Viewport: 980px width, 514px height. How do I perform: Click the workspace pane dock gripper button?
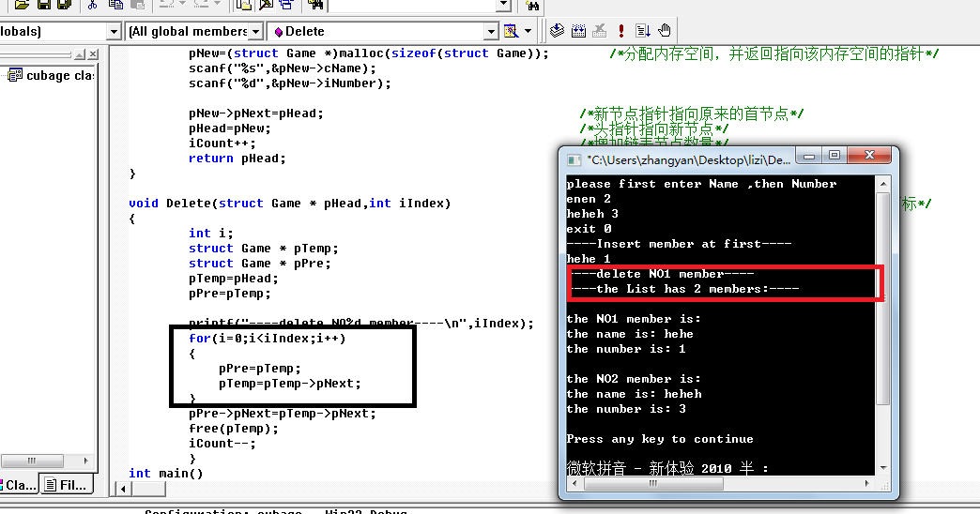[80, 54]
